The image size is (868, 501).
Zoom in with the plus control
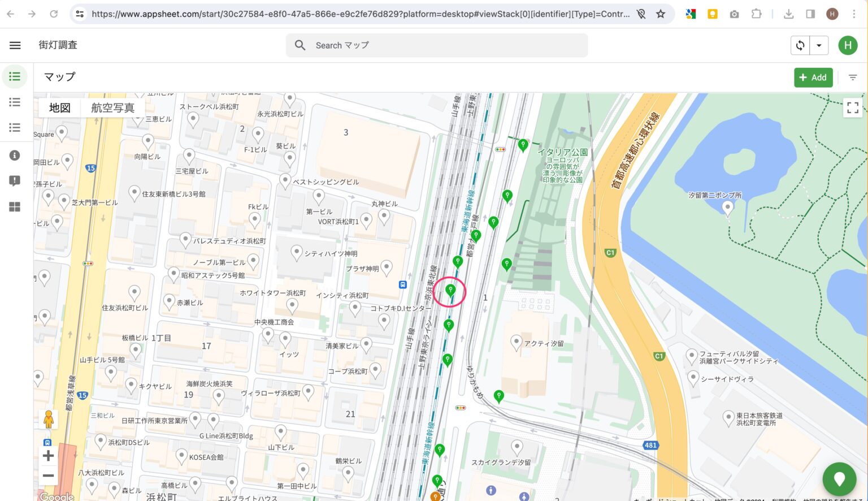point(48,455)
